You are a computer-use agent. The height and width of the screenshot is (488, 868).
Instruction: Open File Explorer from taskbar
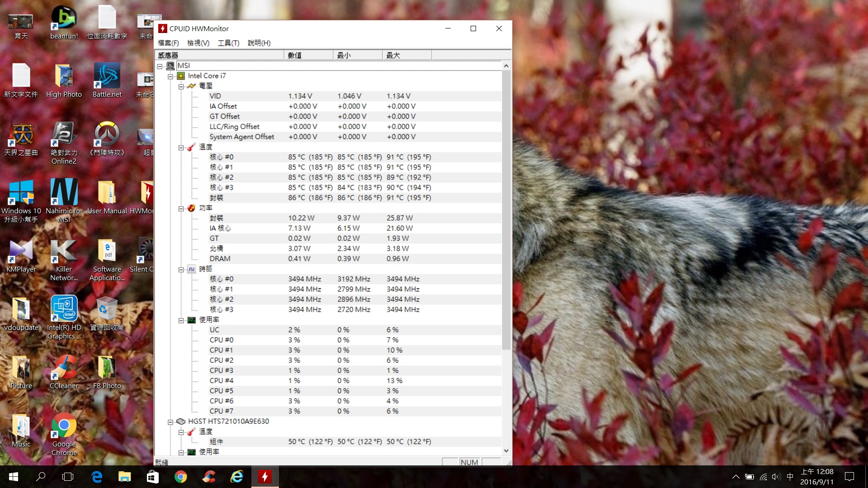tap(124, 477)
